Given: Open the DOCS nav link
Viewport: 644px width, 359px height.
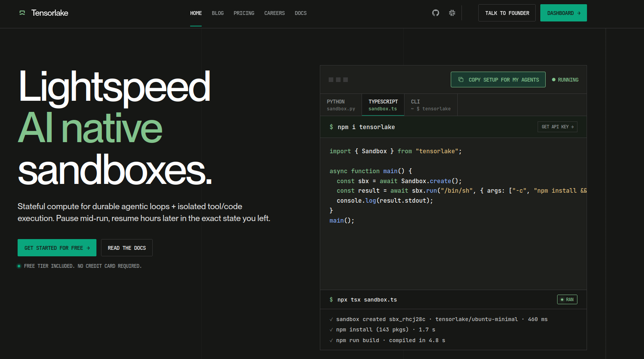Looking at the screenshot, I should [x=301, y=13].
